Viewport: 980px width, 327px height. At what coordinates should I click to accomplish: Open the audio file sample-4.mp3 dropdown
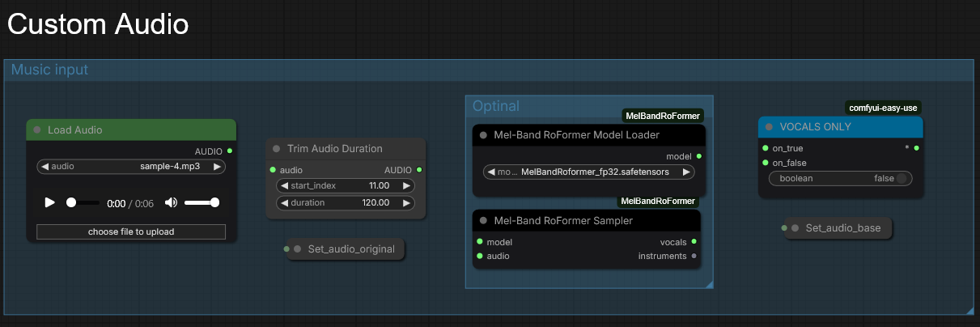point(131,166)
